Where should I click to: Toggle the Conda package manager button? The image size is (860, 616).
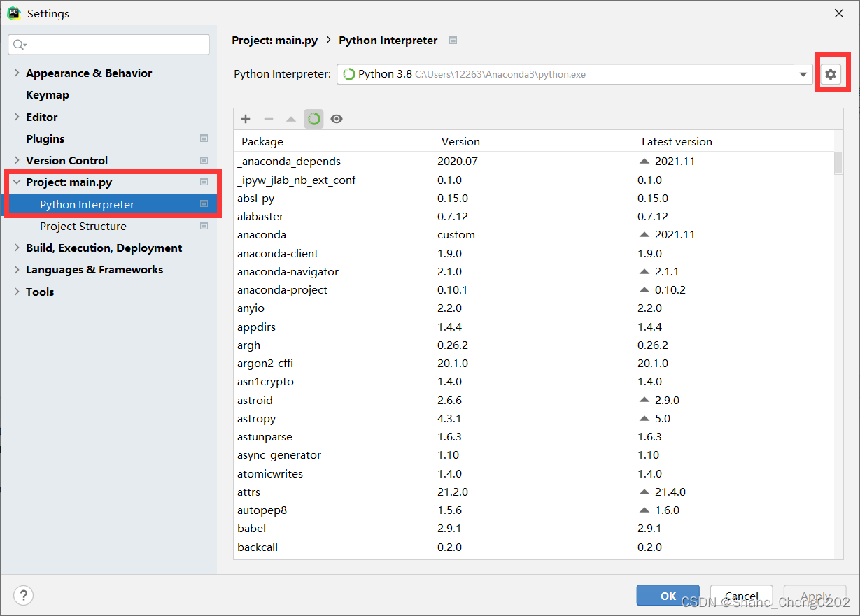coord(313,119)
